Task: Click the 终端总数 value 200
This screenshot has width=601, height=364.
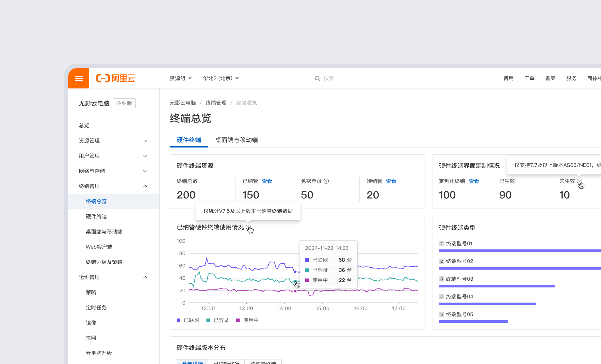Action: click(186, 195)
